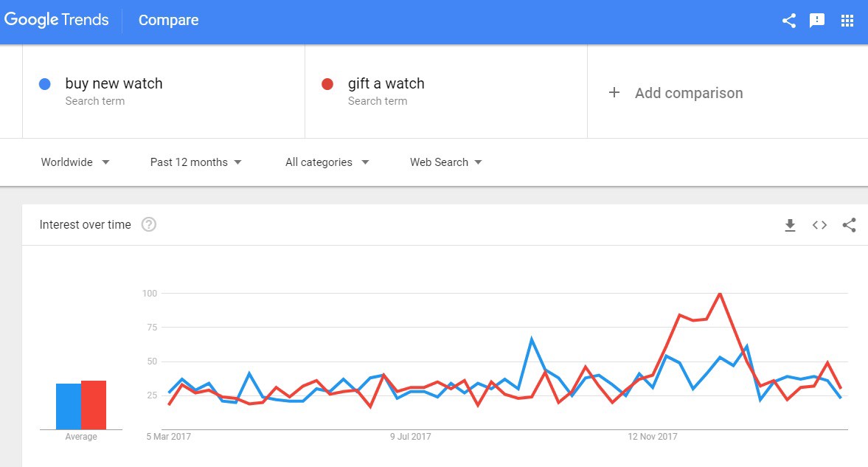
Task: Open the send feedback icon
Action: (817, 21)
